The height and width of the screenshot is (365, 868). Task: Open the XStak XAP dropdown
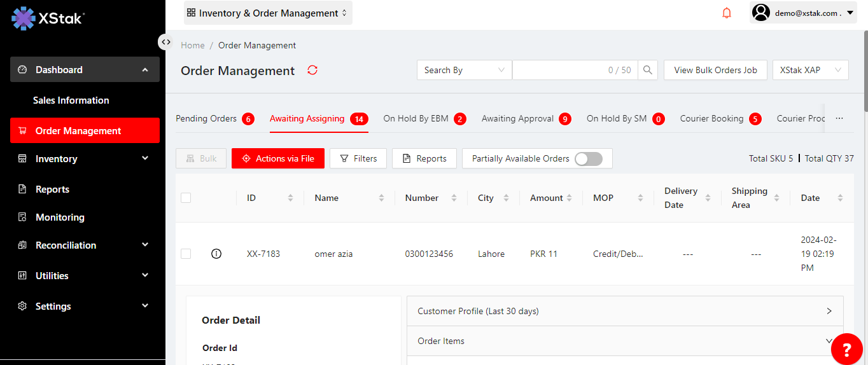(810, 70)
